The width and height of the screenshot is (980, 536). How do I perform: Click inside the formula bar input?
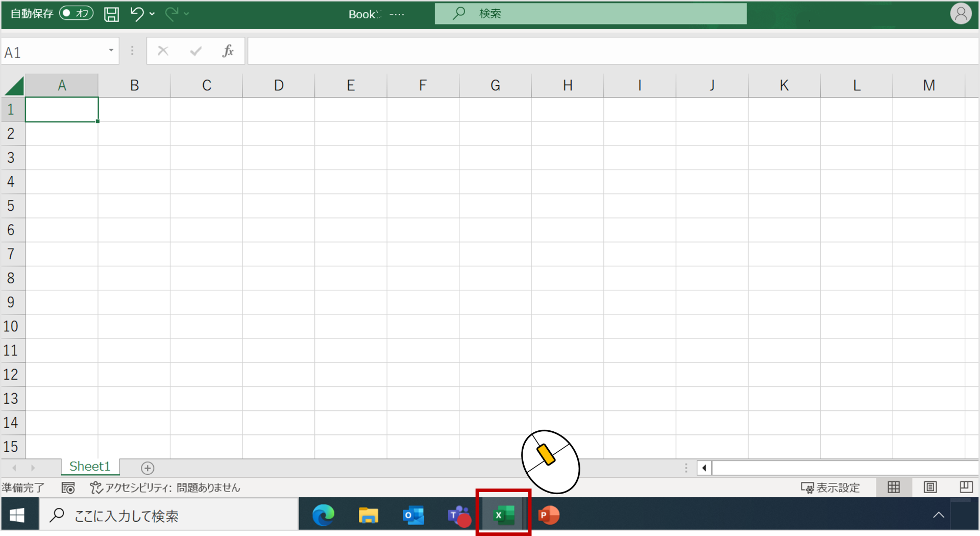[x=613, y=51]
